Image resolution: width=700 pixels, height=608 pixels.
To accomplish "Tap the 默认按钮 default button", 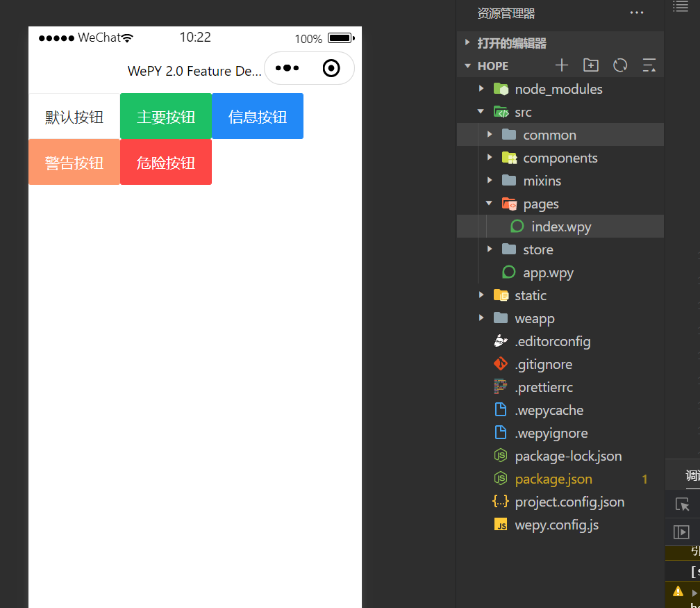I will coord(74,117).
